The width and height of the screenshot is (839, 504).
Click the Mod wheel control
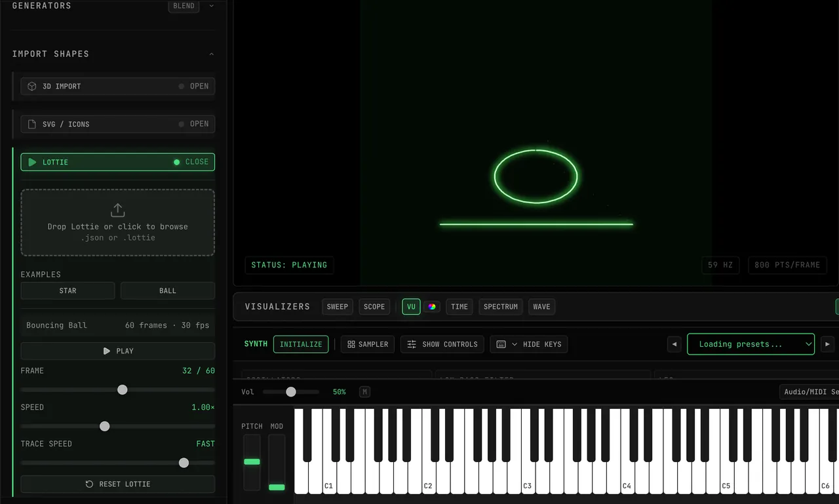click(x=277, y=462)
